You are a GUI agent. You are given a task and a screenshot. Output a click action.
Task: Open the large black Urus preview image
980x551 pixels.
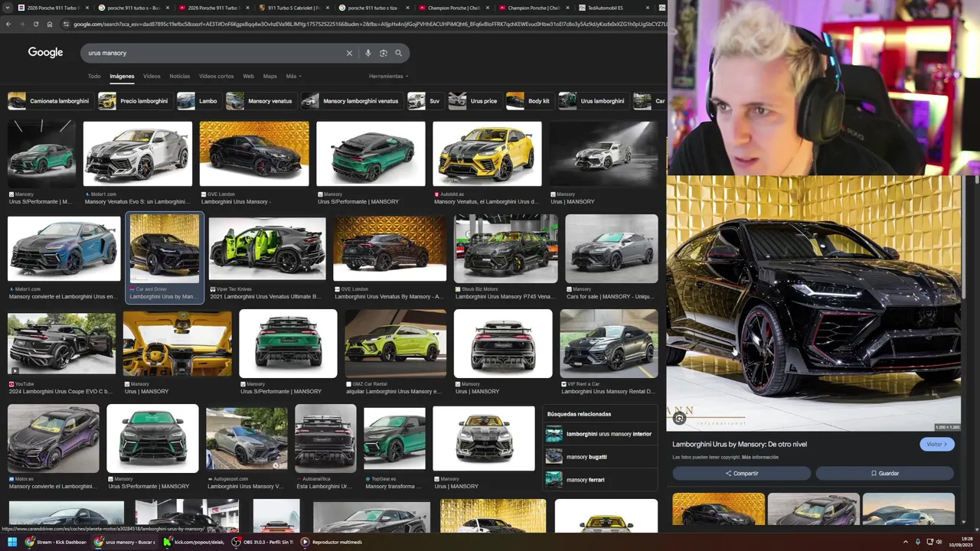pyautogui.click(x=813, y=304)
